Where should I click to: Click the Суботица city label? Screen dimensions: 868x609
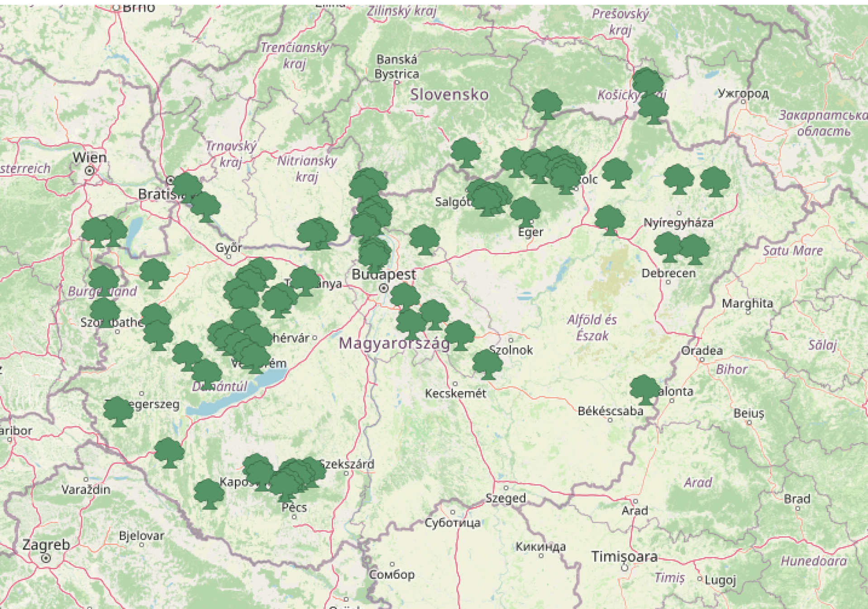453,523
